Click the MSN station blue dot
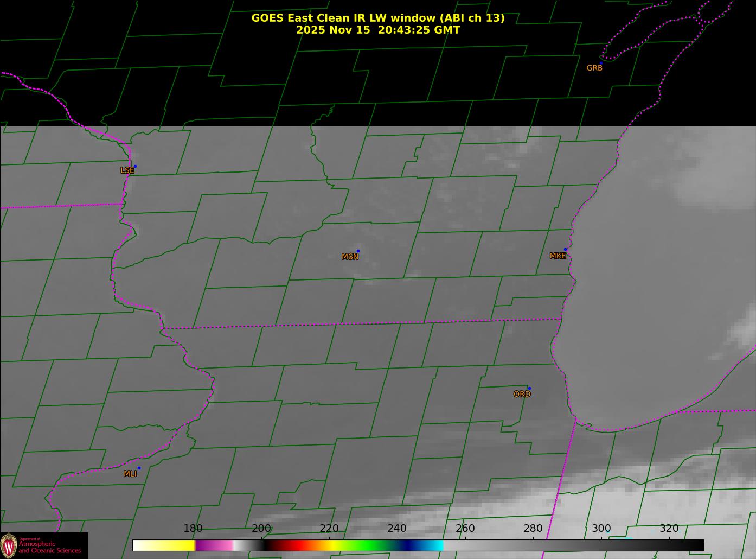Image resolution: width=756 pixels, height=559 pixels. [x=358, y=251]
